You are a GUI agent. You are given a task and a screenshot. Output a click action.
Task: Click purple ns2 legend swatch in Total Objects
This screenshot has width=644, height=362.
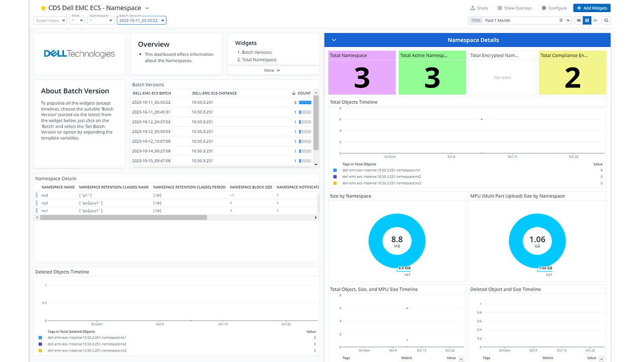[x=335, y=177]
